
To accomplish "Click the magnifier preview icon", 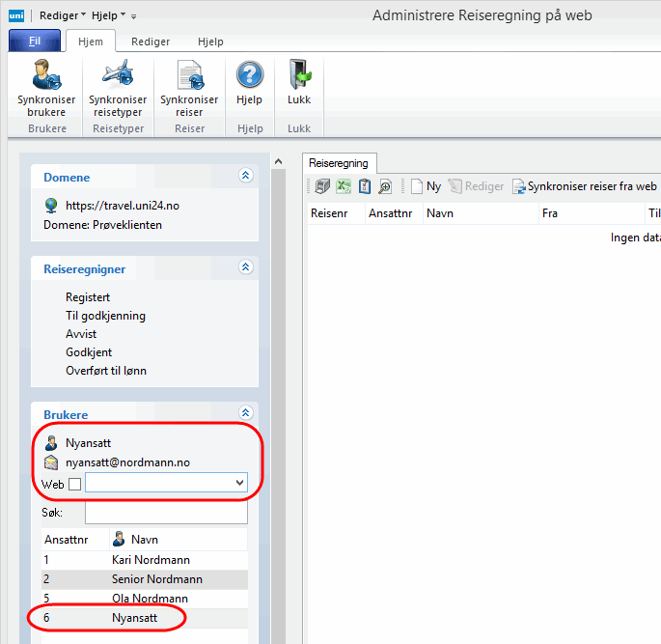I will 384,186.
